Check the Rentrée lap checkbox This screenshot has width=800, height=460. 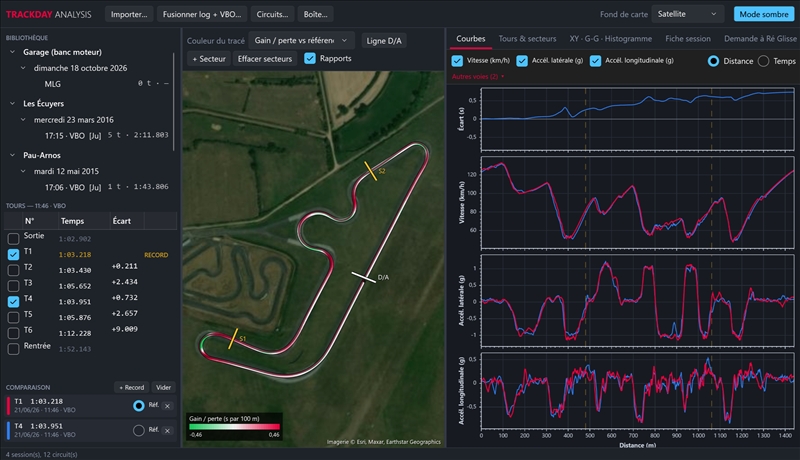[13, 349]
